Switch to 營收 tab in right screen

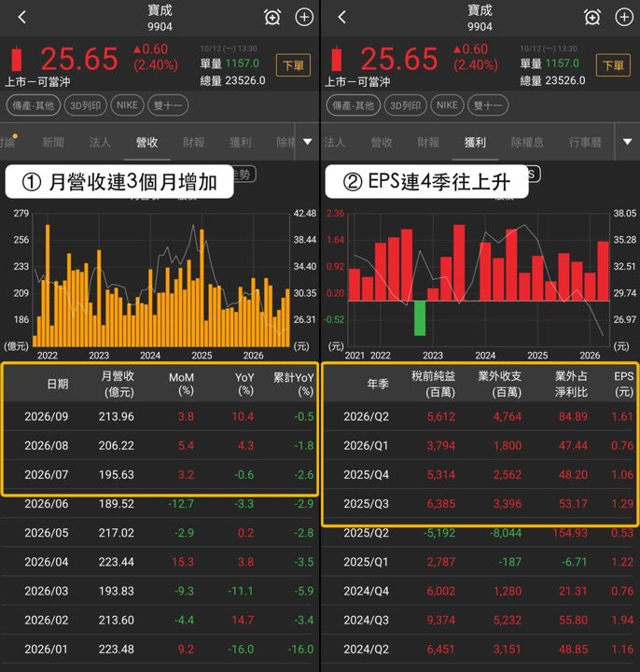(382, 142)
